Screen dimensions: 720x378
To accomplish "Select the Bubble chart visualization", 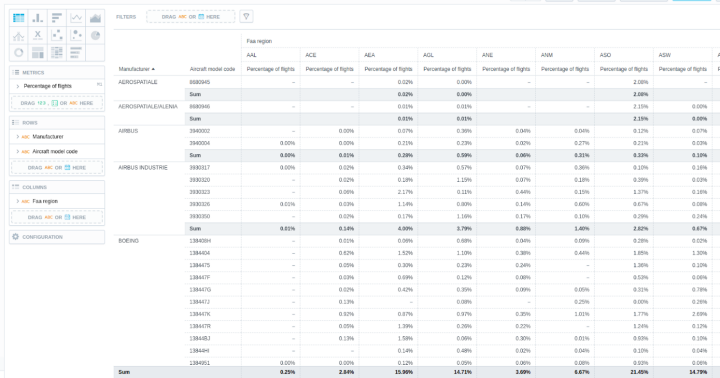I will point(76,35).
